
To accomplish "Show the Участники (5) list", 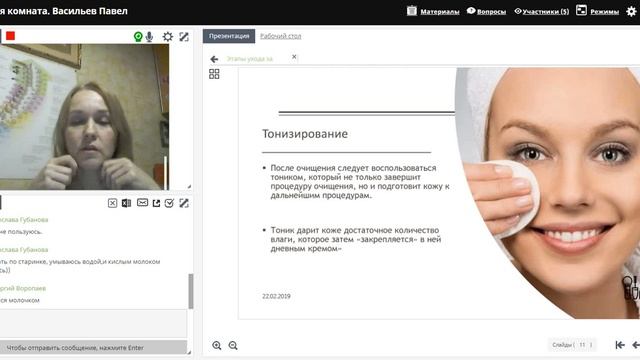I will (x=545, y=12).
